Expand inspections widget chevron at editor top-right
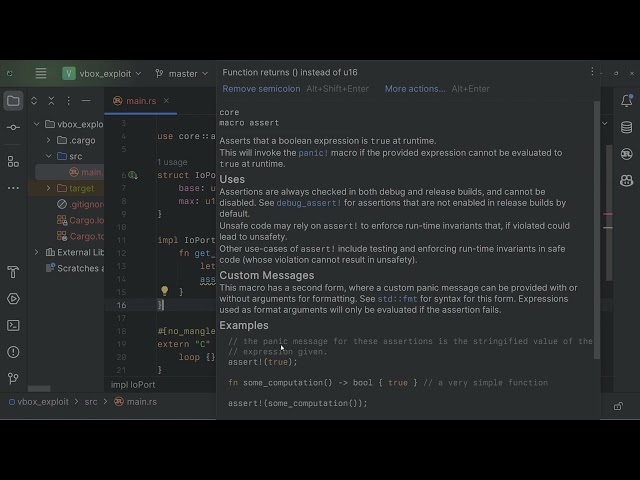The height and width of the screenshot is (480, 640). 605,123
